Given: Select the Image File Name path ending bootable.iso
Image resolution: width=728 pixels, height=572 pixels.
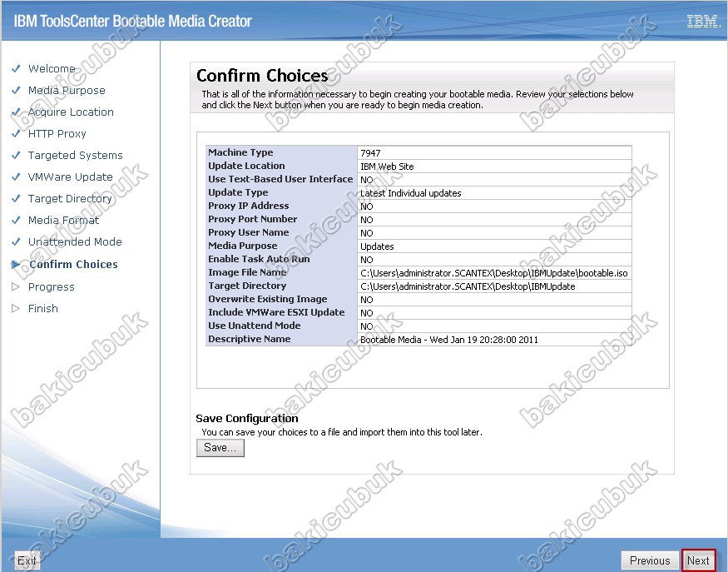Looking at the screenshot, I should pyautogui.click(x=494, y=273).
